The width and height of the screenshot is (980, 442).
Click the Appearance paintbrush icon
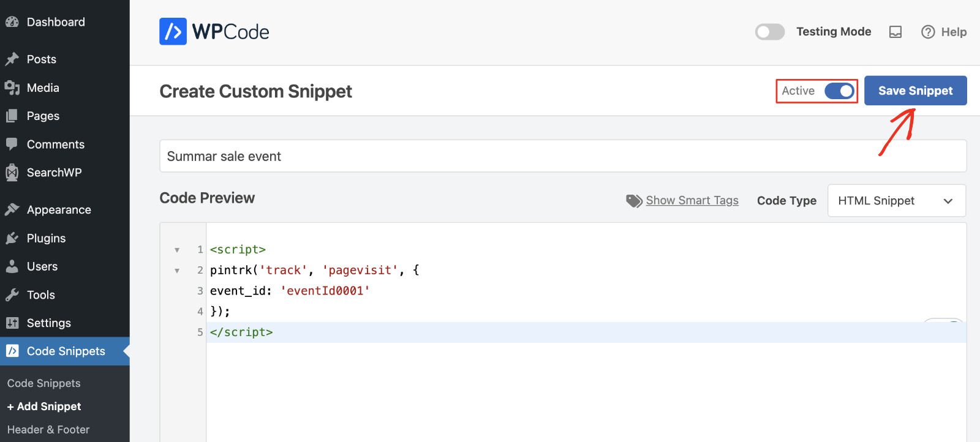tap(12, 209)
